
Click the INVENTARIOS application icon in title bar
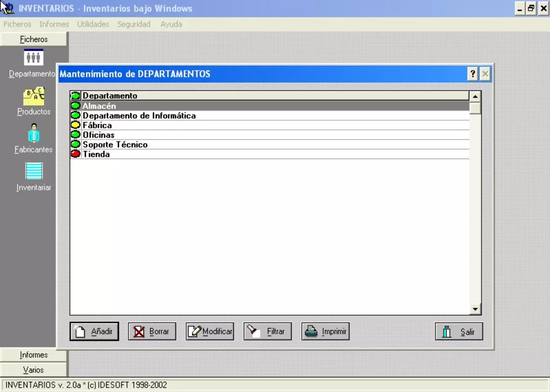(8, 8)
